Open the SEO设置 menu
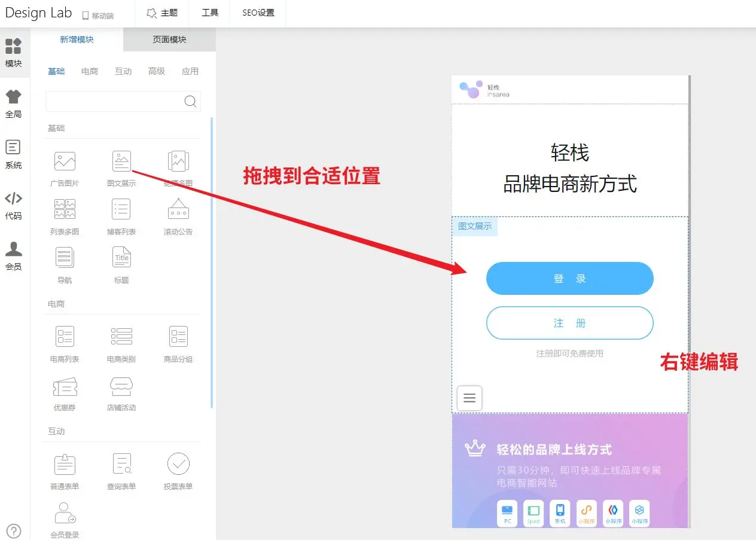 pos(258,13)
